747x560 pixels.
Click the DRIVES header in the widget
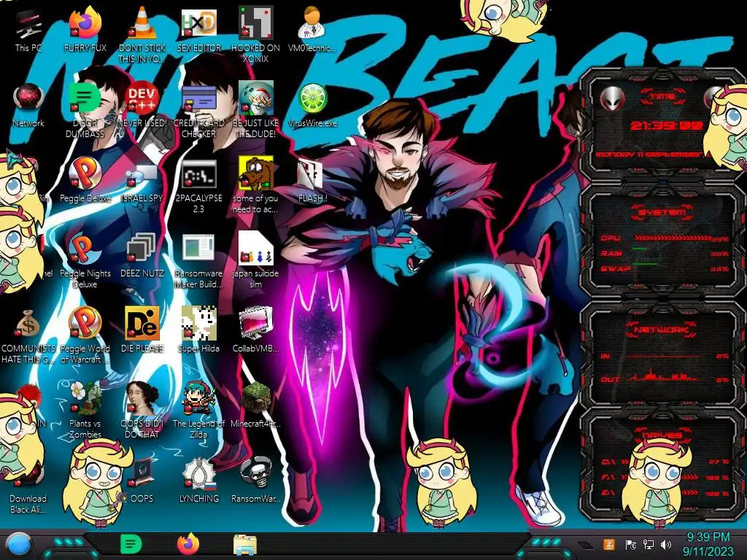tap(662, 435)
